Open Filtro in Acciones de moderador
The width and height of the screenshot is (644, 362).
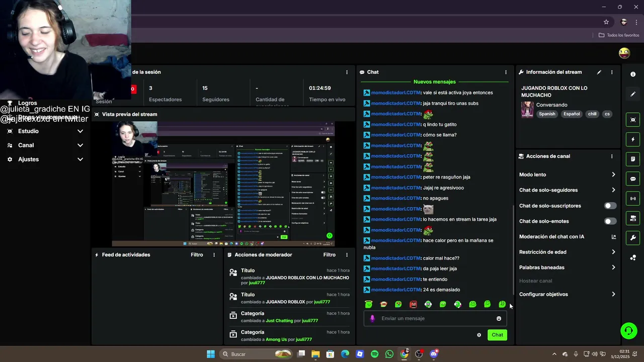pos(330,255)
